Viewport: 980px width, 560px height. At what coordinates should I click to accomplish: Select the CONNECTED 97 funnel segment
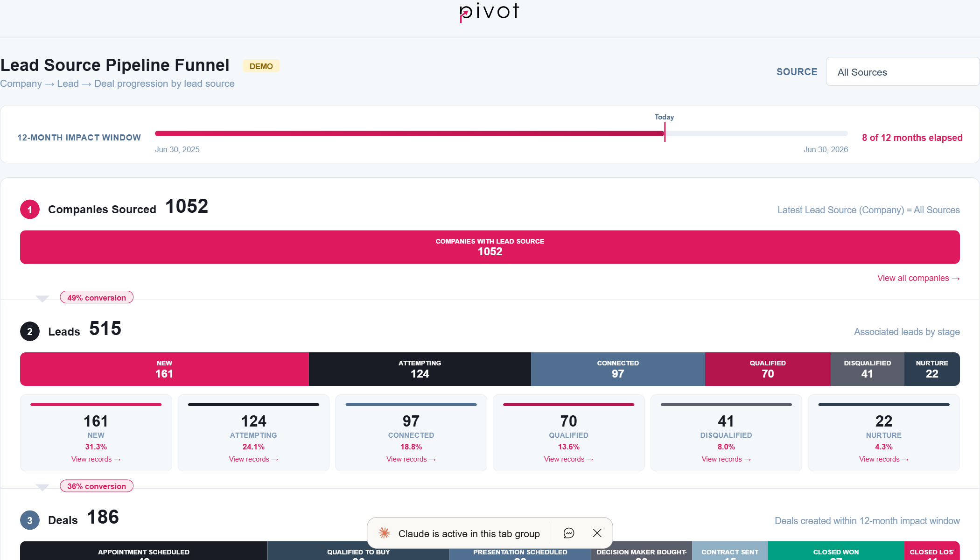pos(618,369)
